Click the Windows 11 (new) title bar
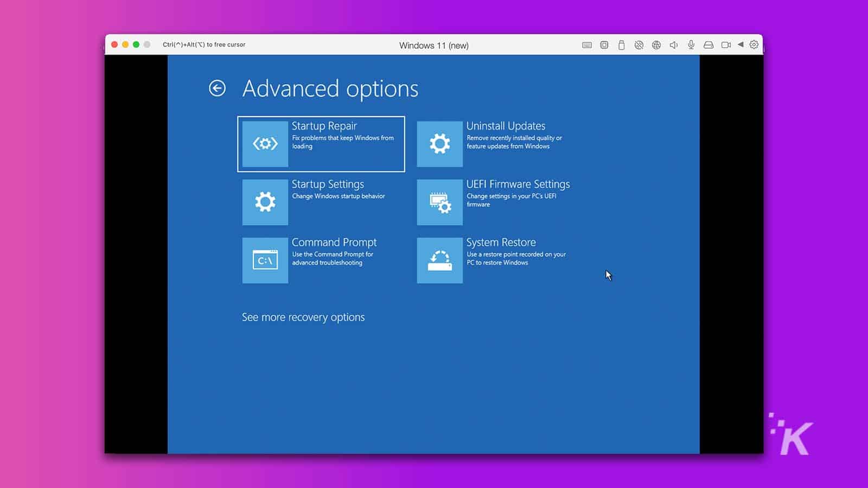 (x=433, y=45)
